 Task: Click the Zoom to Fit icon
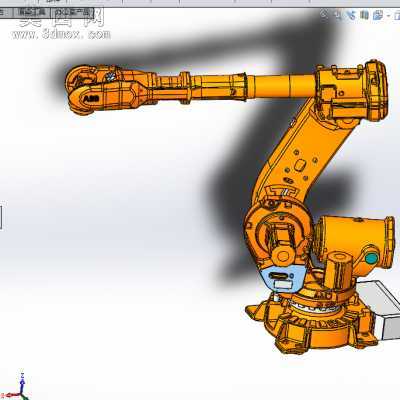point(324,14)
